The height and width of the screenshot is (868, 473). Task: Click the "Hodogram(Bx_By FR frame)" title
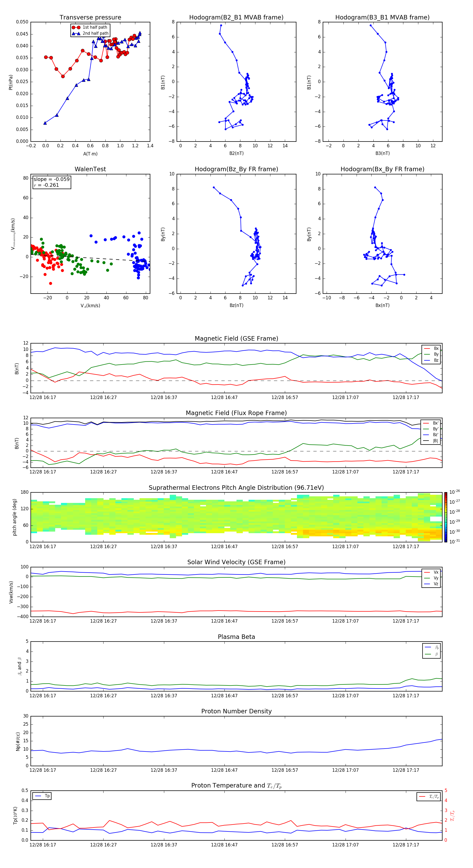(382, 169)
